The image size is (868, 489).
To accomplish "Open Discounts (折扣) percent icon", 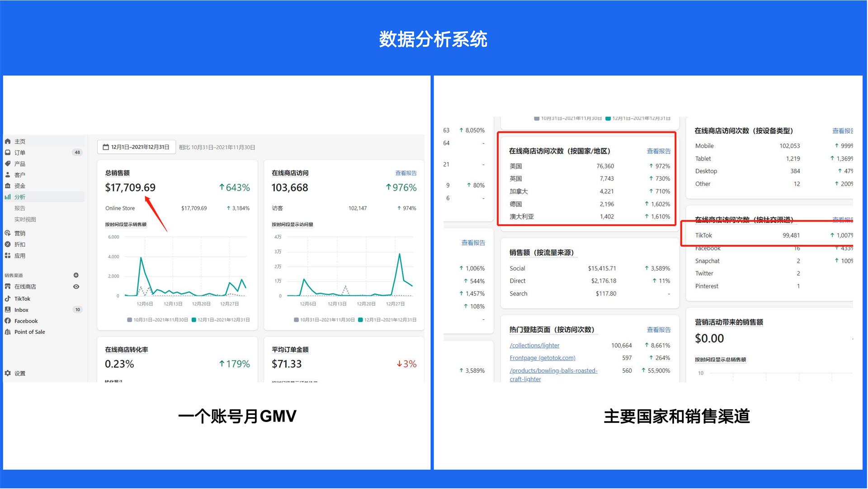I will click(x=8, y=244).
